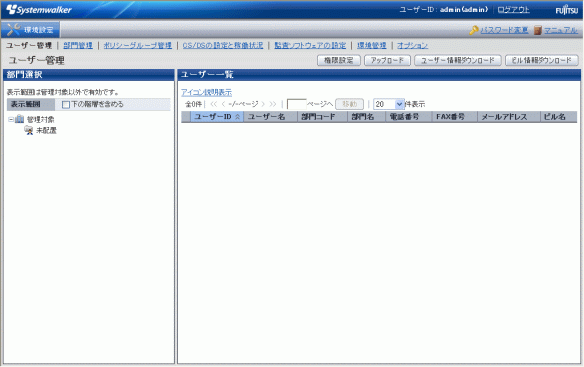This screenshot has width=584, height=367.
Task: Click ビル情報ダウンロード button
Action: click(542, 60)
